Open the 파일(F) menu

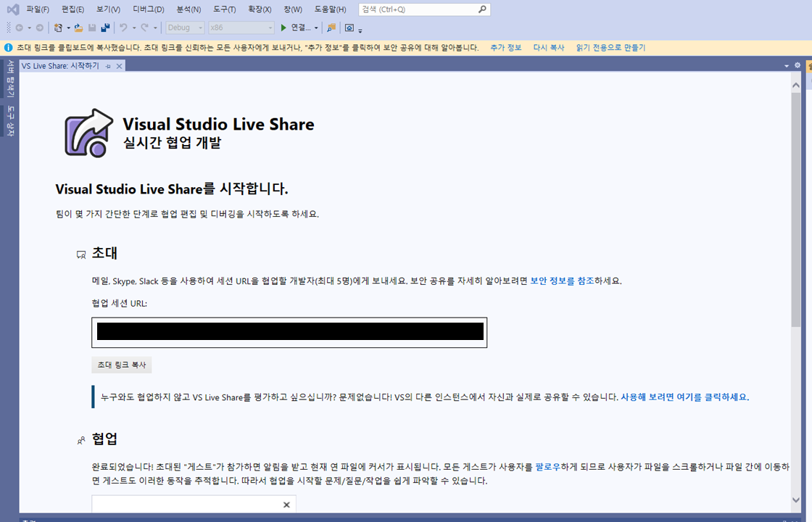(x=38, y=9)
